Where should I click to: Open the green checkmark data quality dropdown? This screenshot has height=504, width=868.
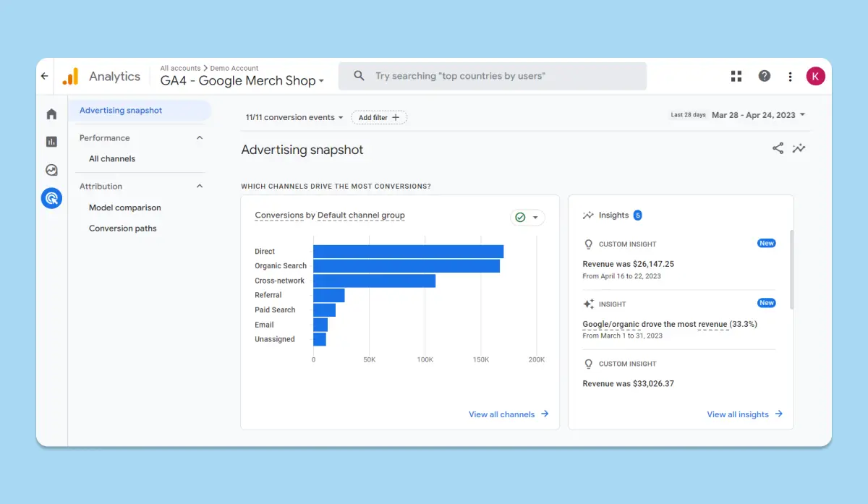[527, 217]
